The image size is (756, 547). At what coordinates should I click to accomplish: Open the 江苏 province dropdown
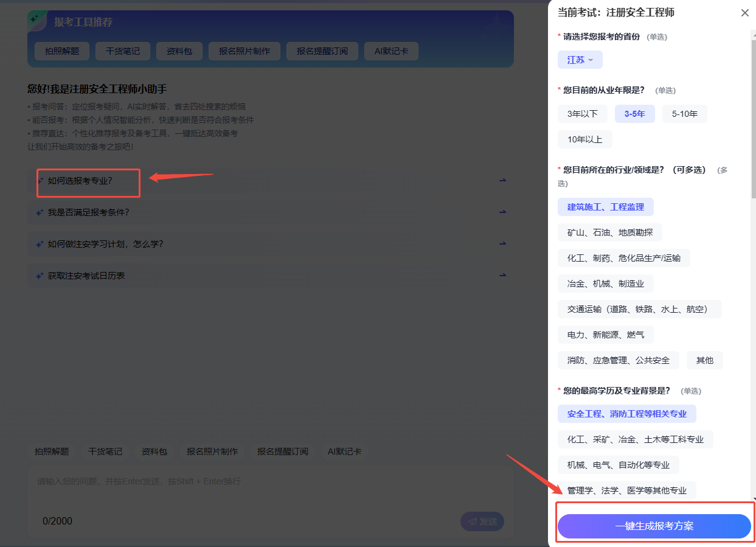click(580, 60)
